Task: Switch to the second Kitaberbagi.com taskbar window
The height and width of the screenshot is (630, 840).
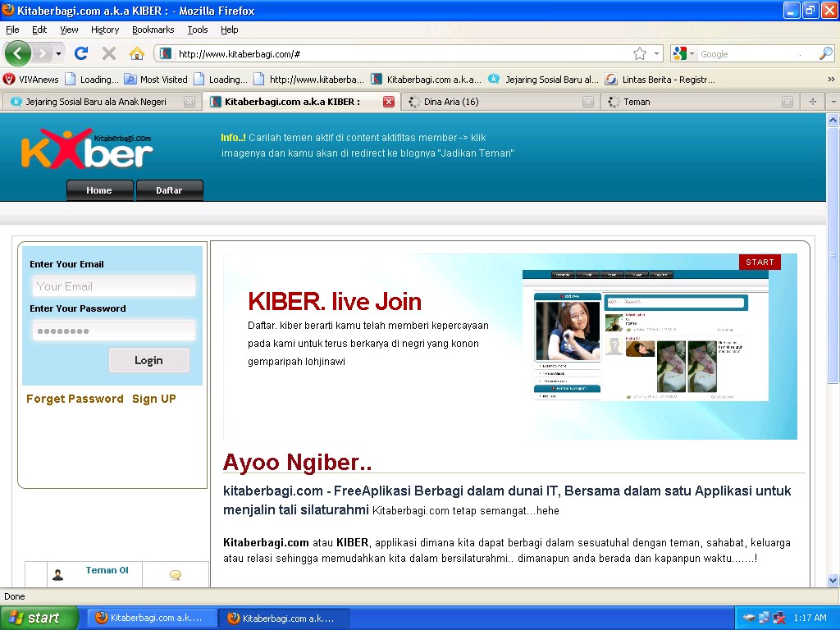Action: 285,618
